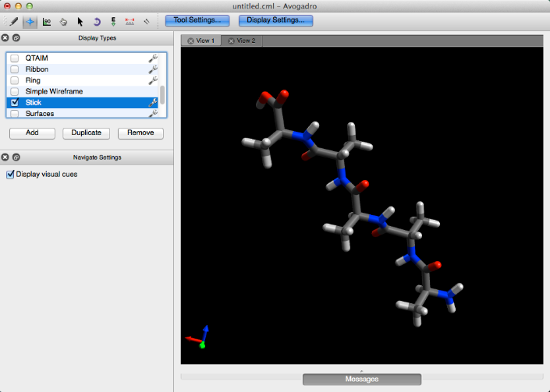
Task: Pick the Selection arrow tool
Action: pos(80,21)
